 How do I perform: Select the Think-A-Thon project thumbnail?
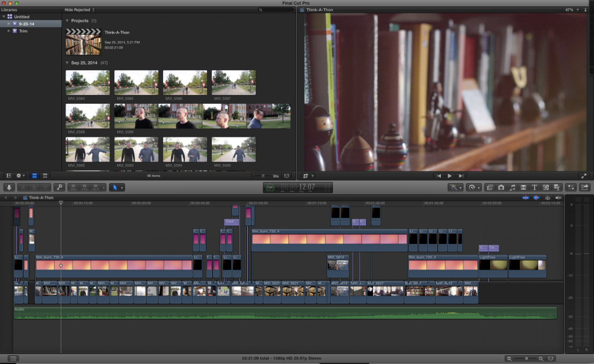(84, 42)
